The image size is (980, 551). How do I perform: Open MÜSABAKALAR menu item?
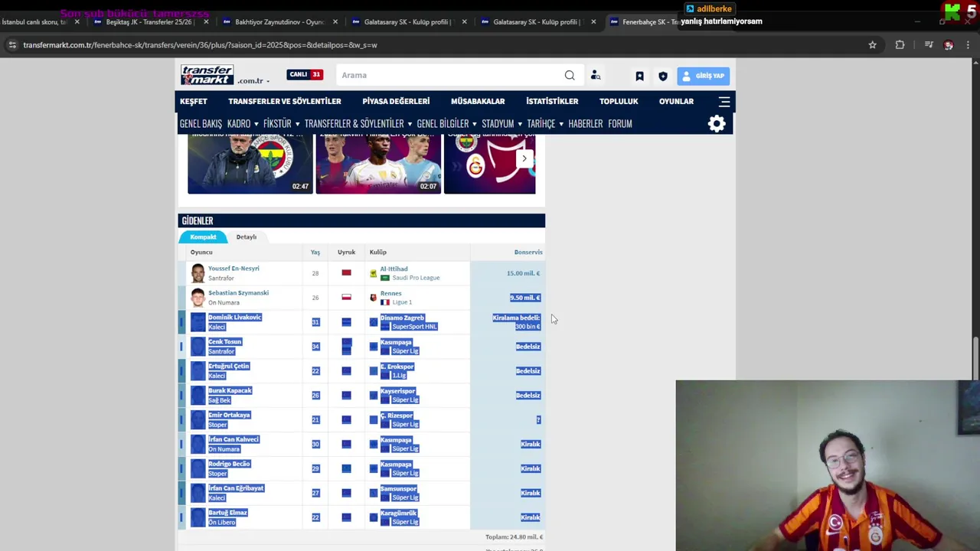[478, 101]
